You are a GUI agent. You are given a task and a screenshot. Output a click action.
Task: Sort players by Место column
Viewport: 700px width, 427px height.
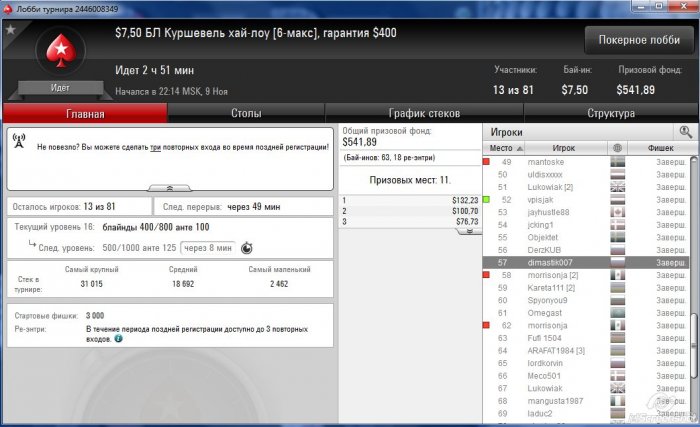(x=506, y=148)
